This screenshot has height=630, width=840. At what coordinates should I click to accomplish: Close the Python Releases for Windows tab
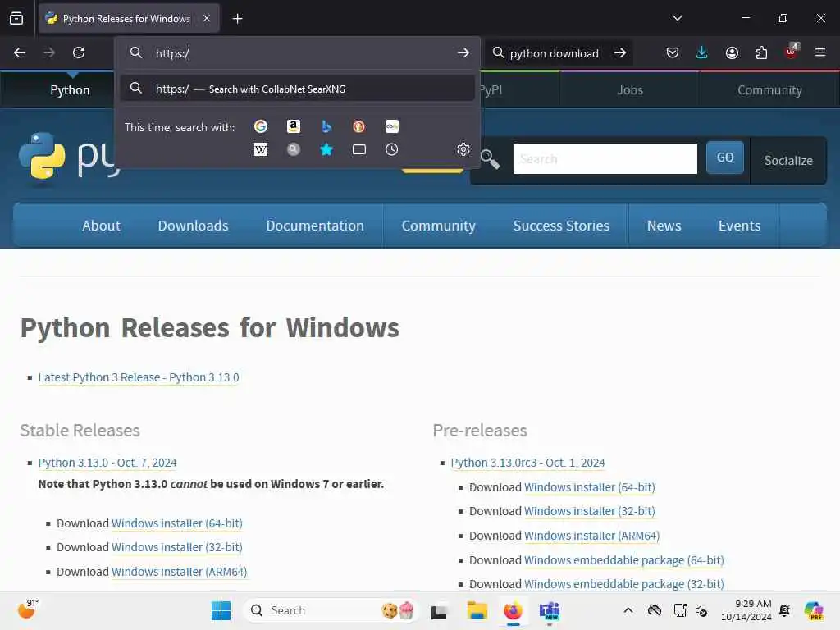tap(207, 18)
